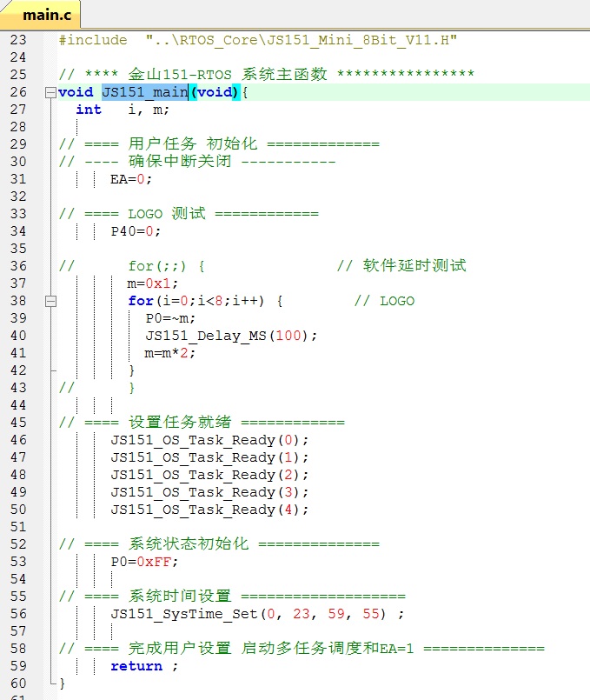The height and width of the screenshot is (700, 590).
Task: Click the '软件延时测试' comment
Action: [x=401, y=265]
